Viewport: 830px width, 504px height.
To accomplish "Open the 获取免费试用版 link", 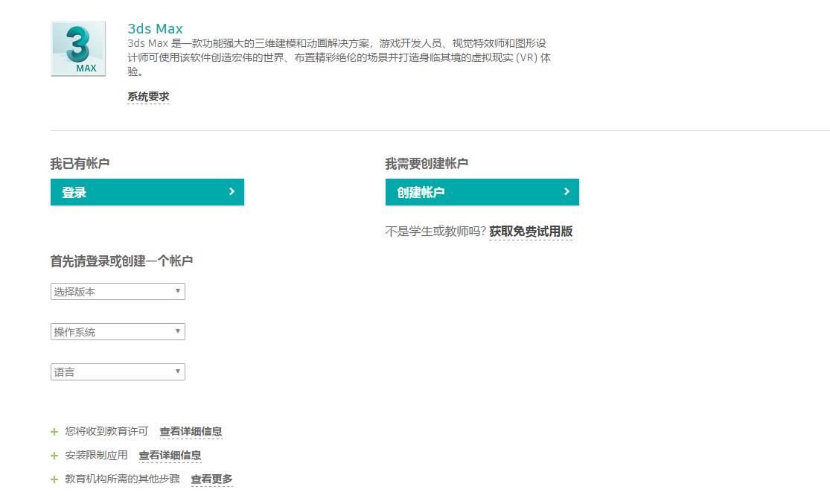I will 531,232.
